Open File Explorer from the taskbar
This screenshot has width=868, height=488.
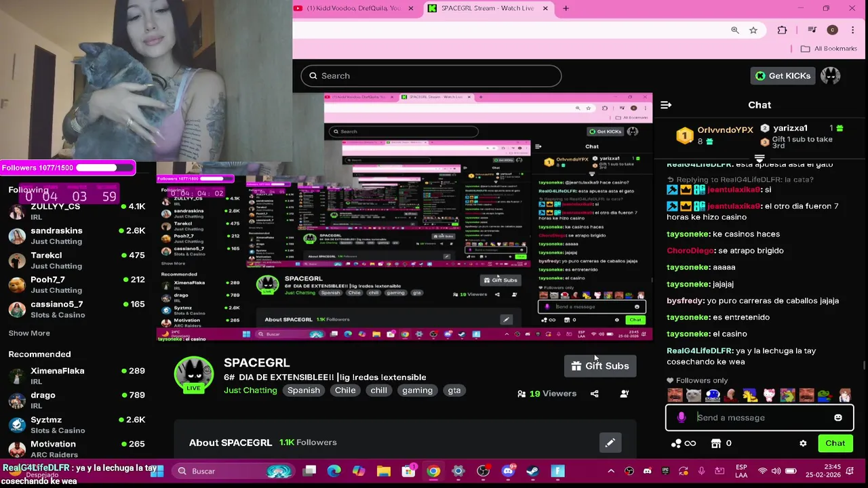click(x=384, y=471)
